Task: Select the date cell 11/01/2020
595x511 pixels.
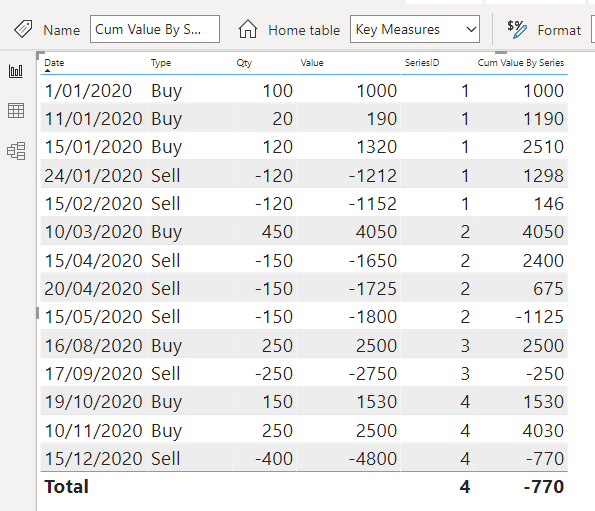Action: coord(93,119)
